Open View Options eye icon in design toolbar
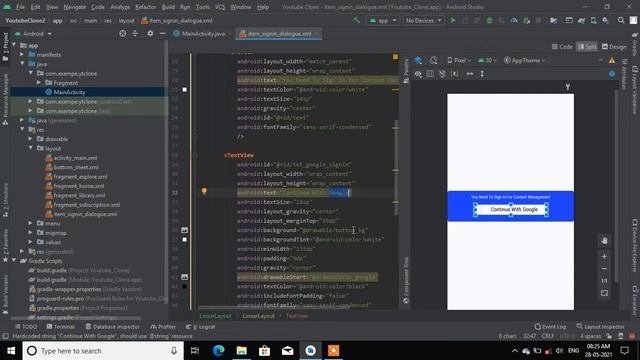Screen dimensions: 640x360 point(418,74)
